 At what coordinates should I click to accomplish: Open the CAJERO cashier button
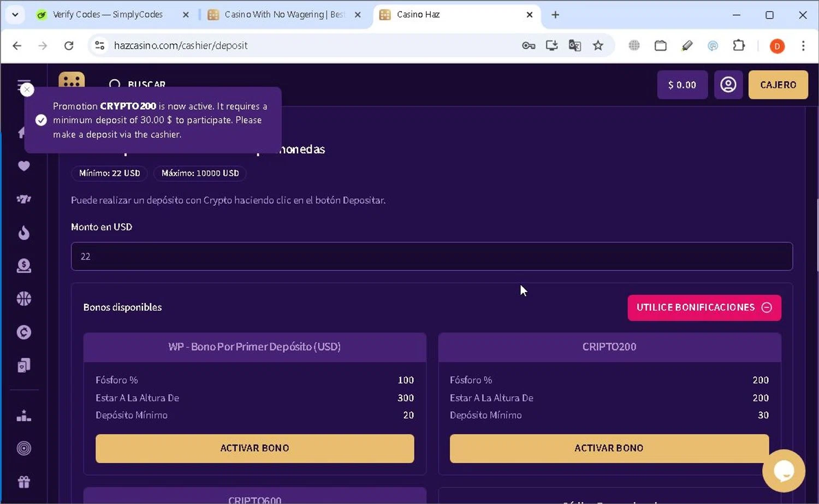[778, 85]
